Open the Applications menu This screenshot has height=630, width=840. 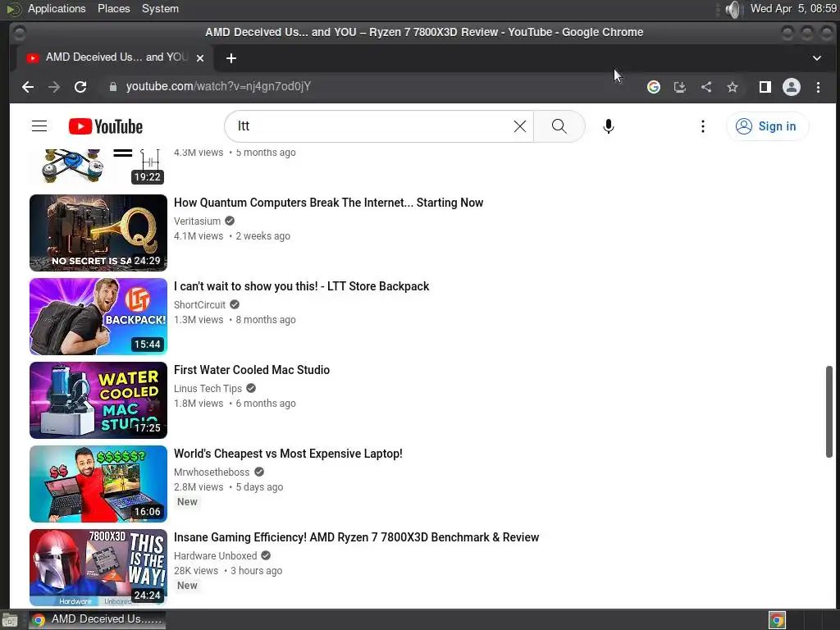57,8
